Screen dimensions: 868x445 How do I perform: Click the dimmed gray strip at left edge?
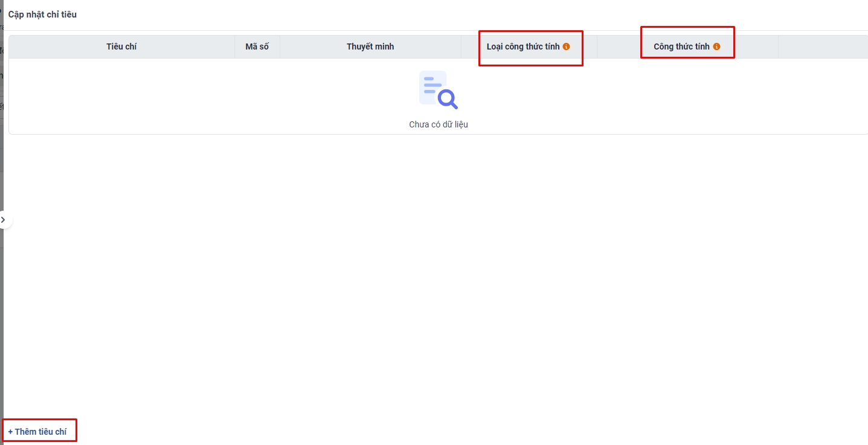click(1, 302)
